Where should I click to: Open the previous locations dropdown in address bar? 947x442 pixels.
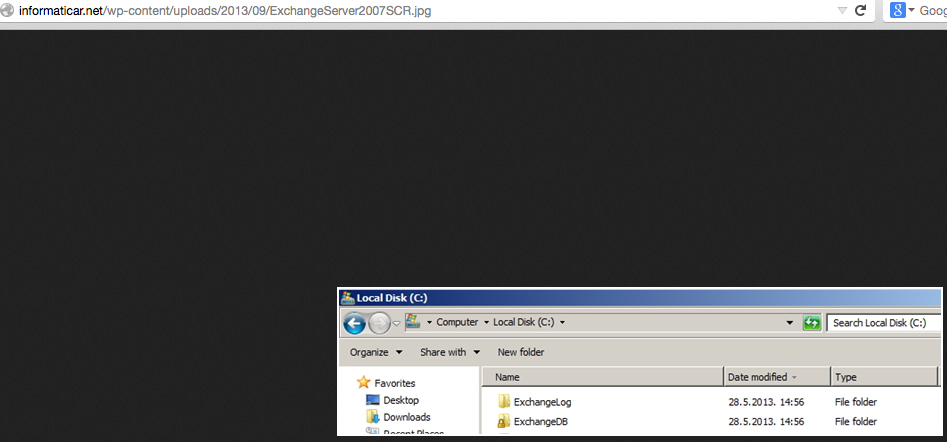pos(789,323)
